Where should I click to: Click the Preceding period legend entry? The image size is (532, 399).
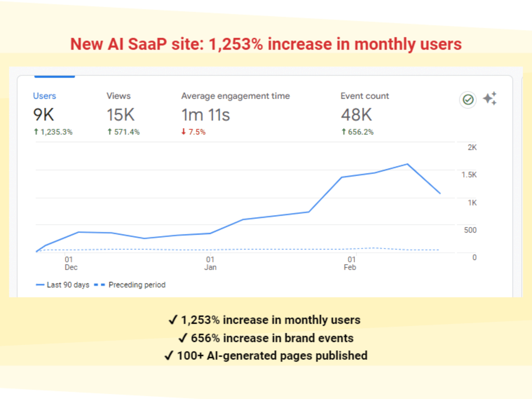click(x=130, y=285)
